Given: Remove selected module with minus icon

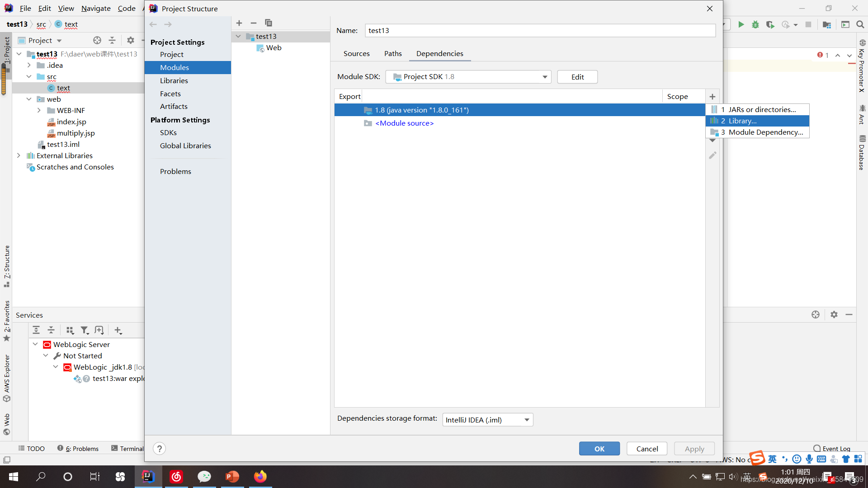Looking at the screenshot, I should coord(254,23).
